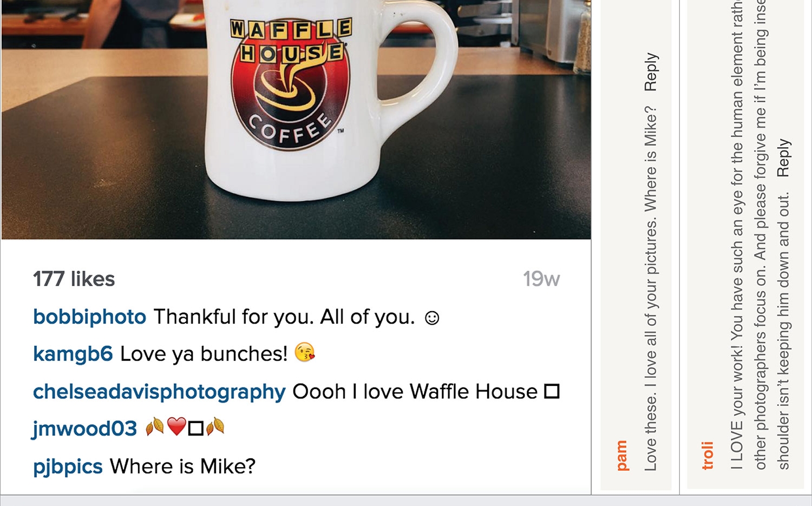The width and height of the screenshot is (812, 506).
Task: Open the bobbiphoto profile link
Action: coord(89,317)
